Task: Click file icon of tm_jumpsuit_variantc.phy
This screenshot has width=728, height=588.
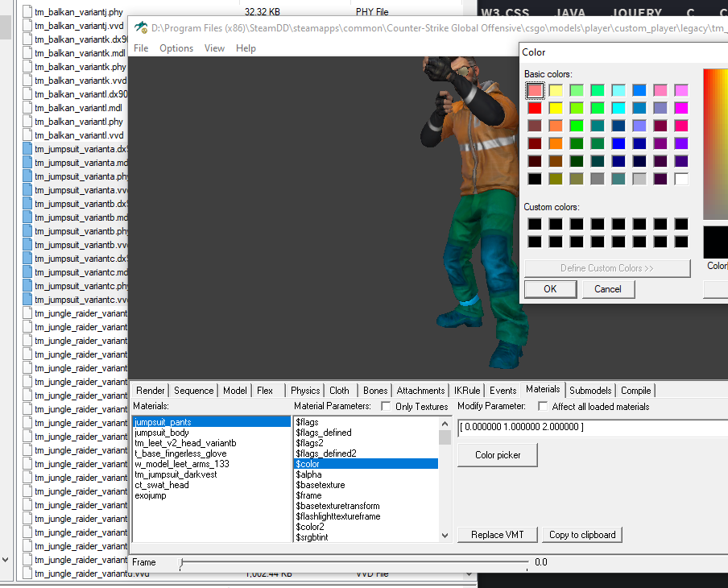Action: click(x=27, y=286)
